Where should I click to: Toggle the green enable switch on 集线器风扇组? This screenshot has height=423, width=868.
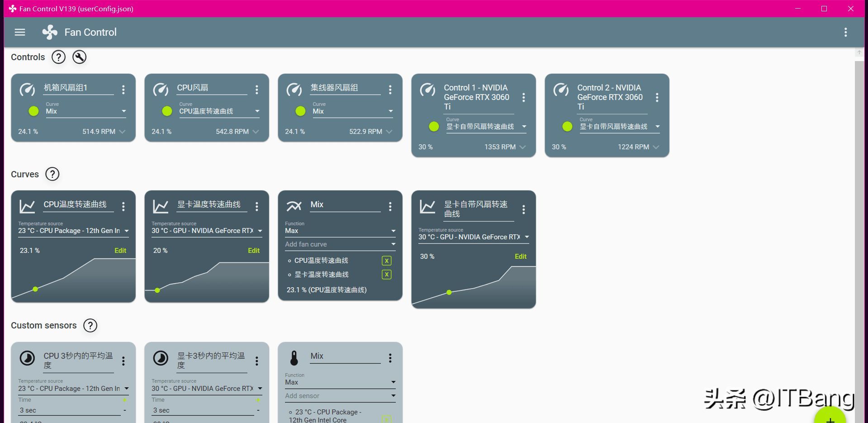300,111
